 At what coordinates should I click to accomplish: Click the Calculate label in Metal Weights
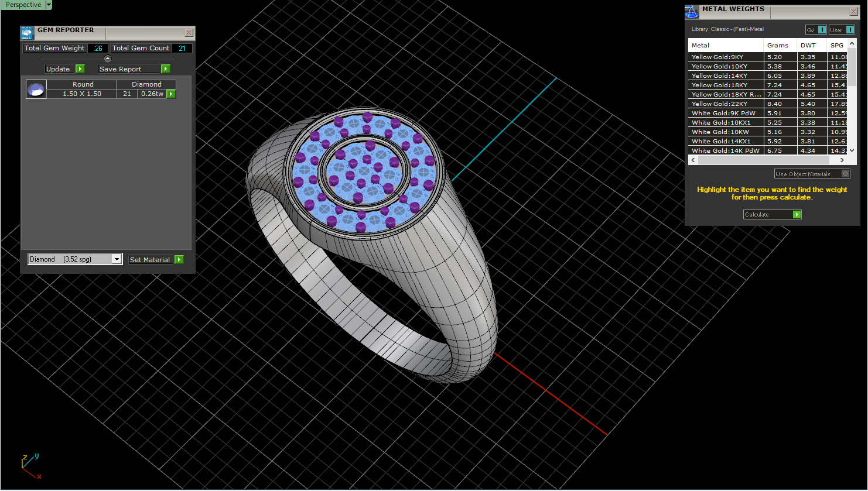(x=757, y=215)
